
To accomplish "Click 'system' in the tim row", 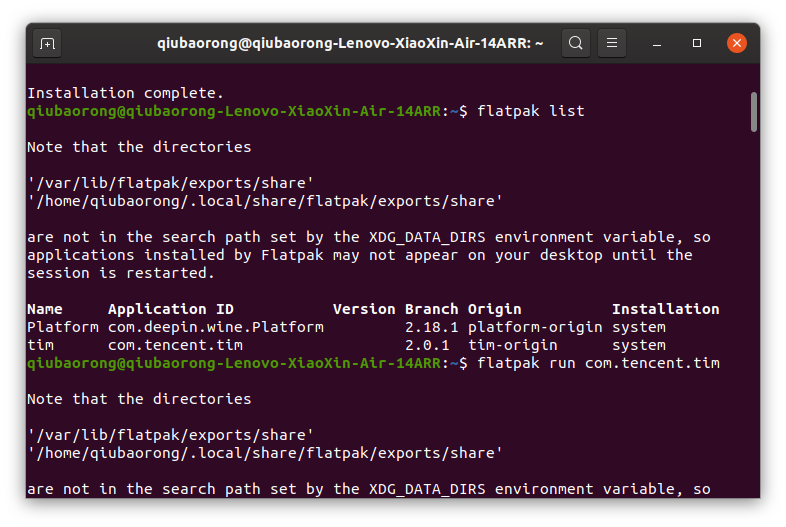I will [639, 345].
